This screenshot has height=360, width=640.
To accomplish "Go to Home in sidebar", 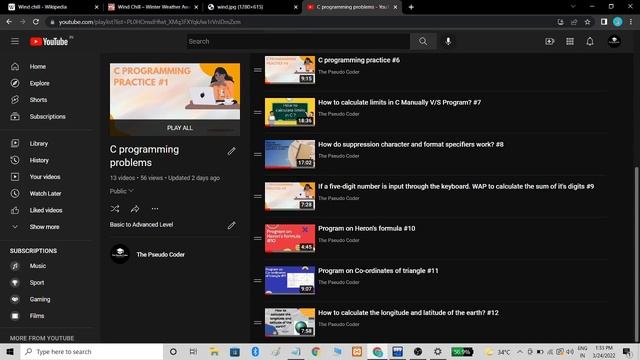I will 38,67.
